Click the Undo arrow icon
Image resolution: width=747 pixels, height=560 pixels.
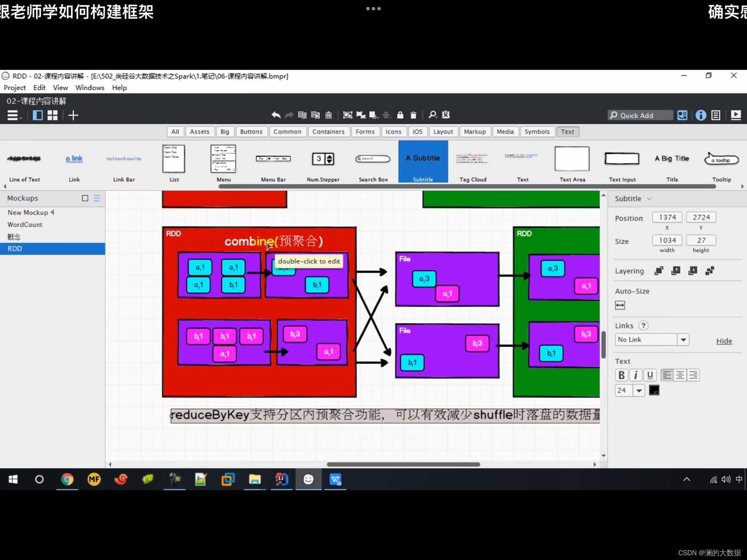275,115
